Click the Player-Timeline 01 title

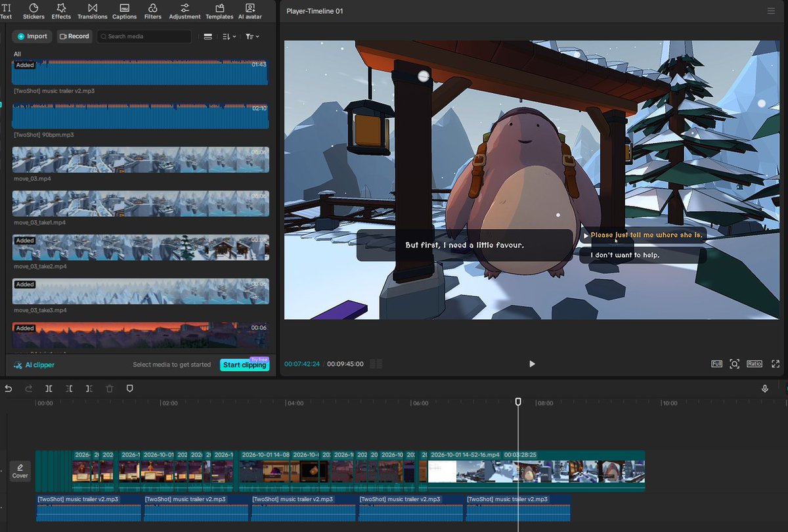point(315,11)
